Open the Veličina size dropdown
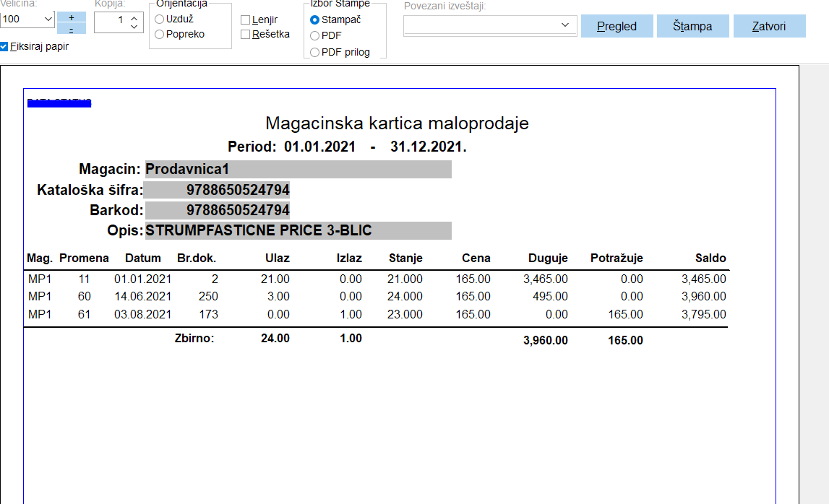 tap(48, 20)
